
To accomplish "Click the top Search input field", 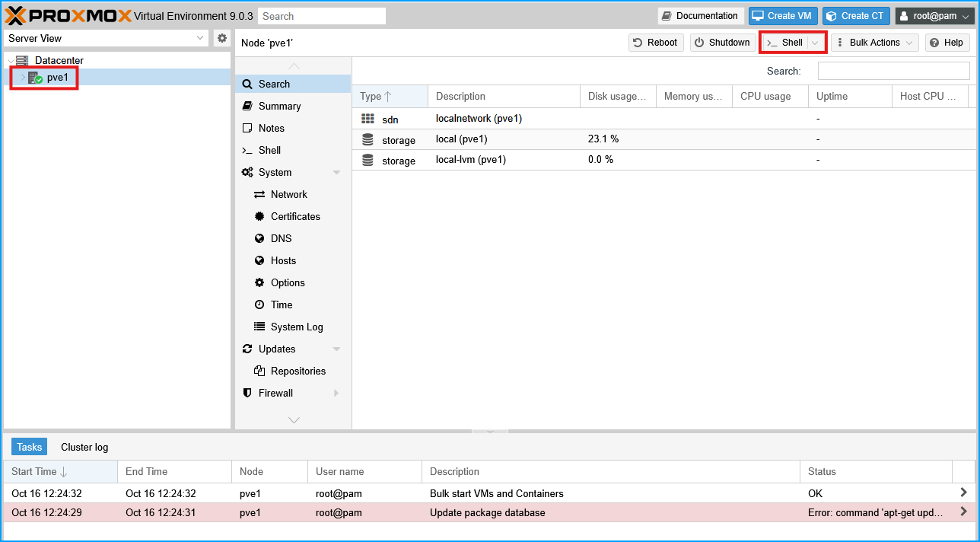I will (x=321, y=15).
